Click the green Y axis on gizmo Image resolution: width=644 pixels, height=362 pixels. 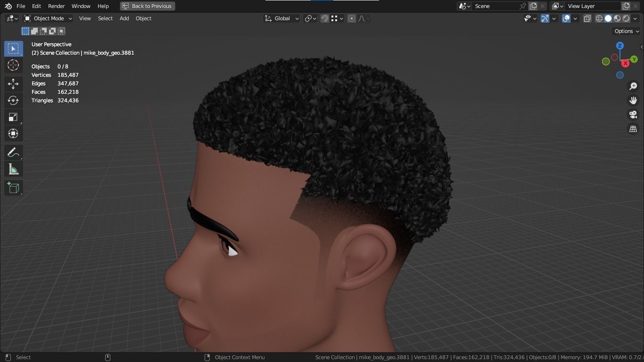pyautogui.click(x=635, y=59)
